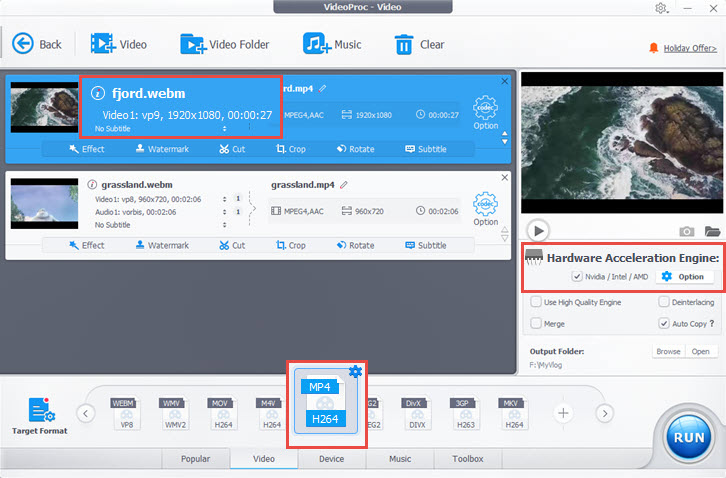Select MP4 H264 format
This screenshot has width=726, height=478.
[x=326, y=402]
